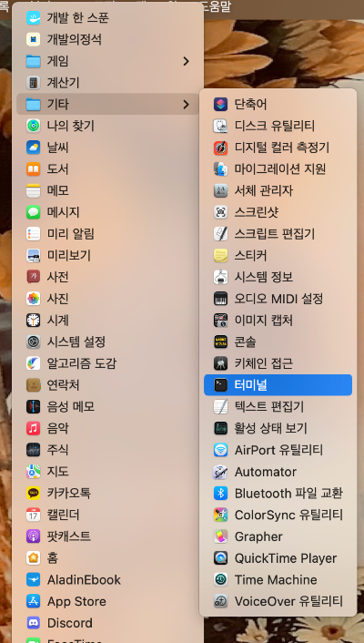This screenshot has width=364, height=643.
Task: Click the 카카오톡 icon
Action: point(33,493)
